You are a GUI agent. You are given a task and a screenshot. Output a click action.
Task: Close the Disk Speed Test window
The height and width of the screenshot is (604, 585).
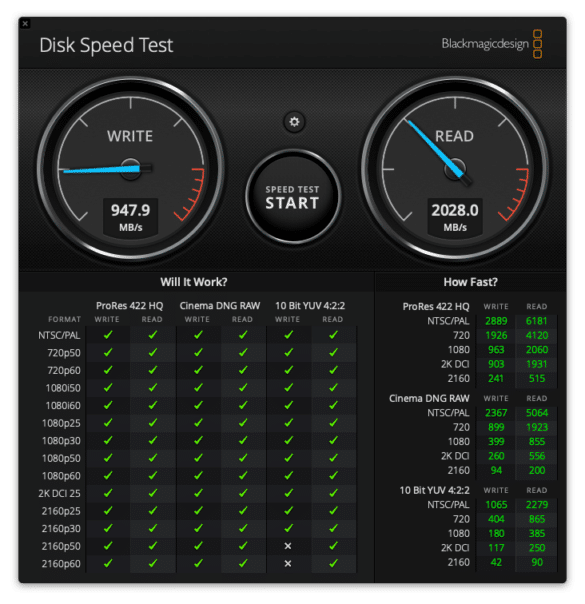(25, 23)
